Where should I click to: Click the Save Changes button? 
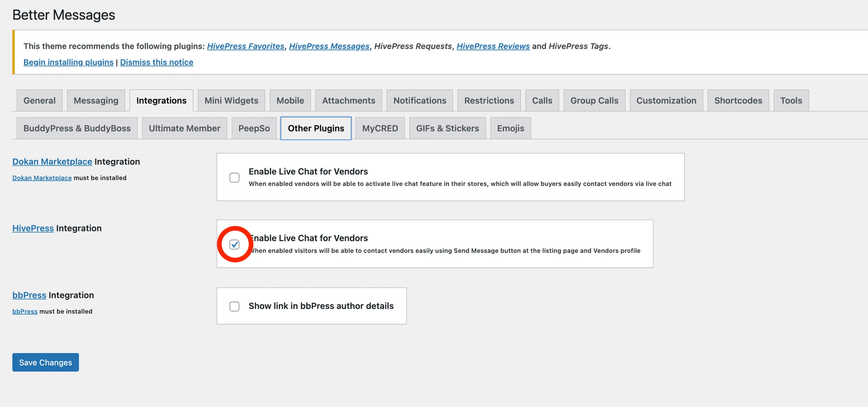click(46, 362)
